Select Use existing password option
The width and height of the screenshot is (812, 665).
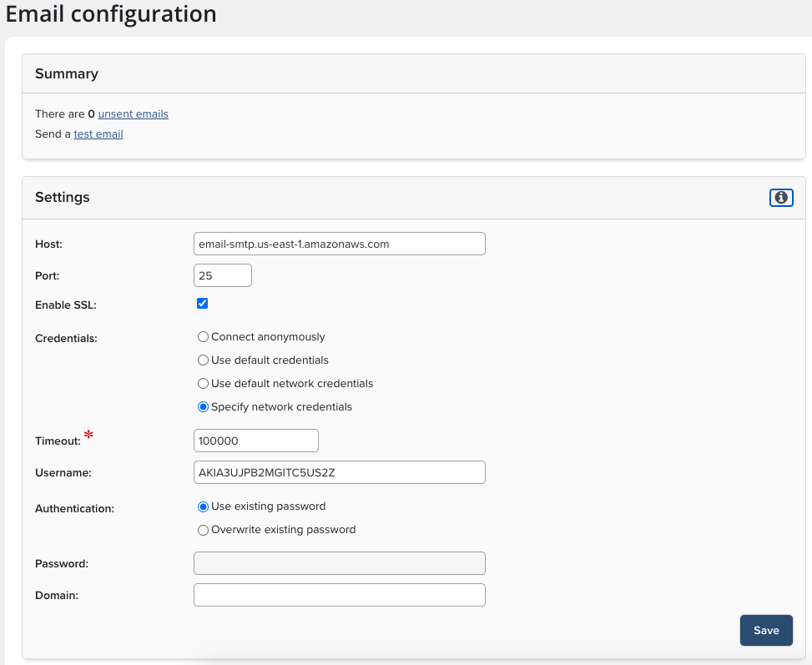click(x=203, y=506)
